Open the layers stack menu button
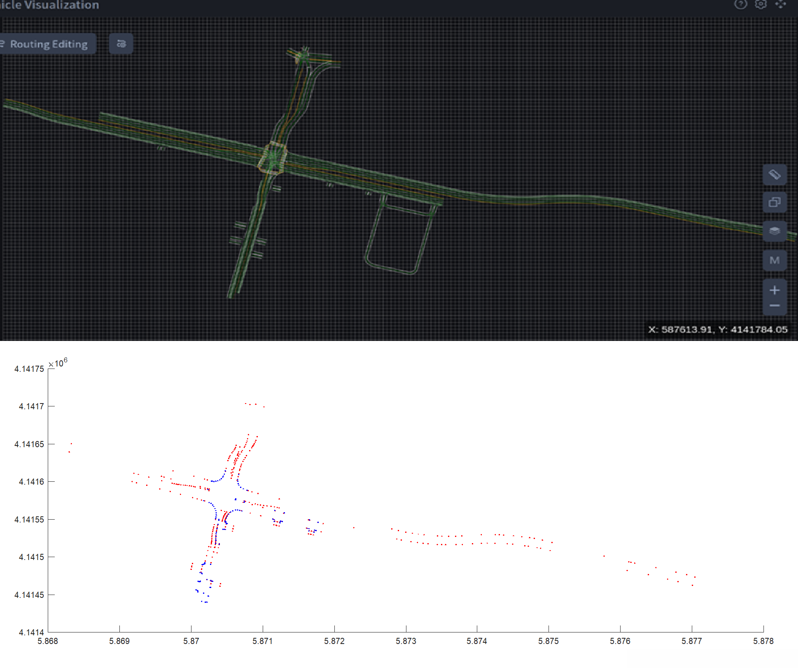This screenshot has height=672, width=798. [774, 231]
